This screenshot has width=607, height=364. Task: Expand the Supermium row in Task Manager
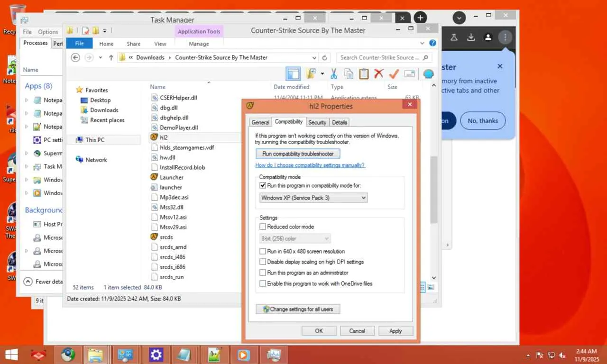[27, 153]
